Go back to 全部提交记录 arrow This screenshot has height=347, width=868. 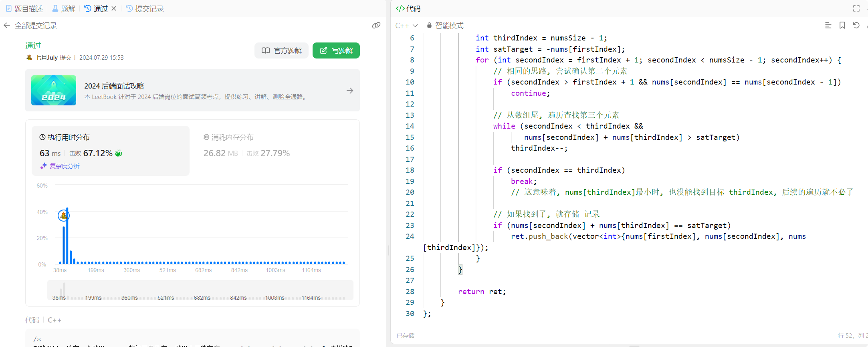7,25
